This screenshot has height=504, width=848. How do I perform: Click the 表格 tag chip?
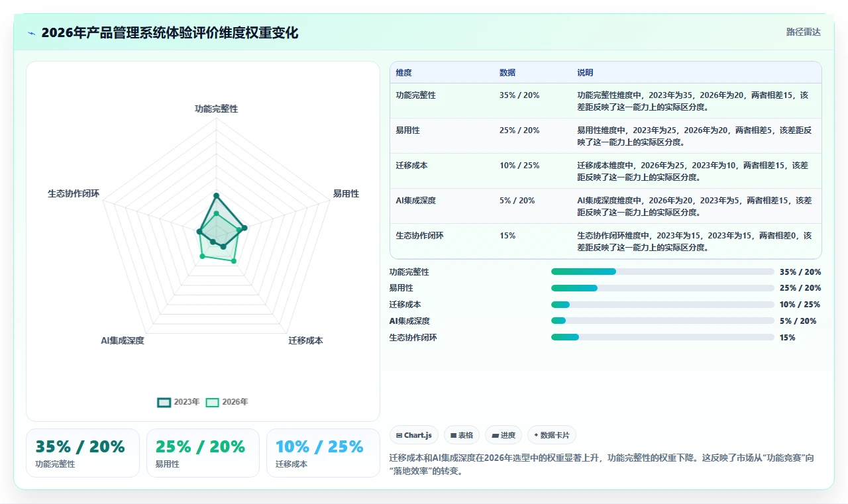tap(462, 435)
